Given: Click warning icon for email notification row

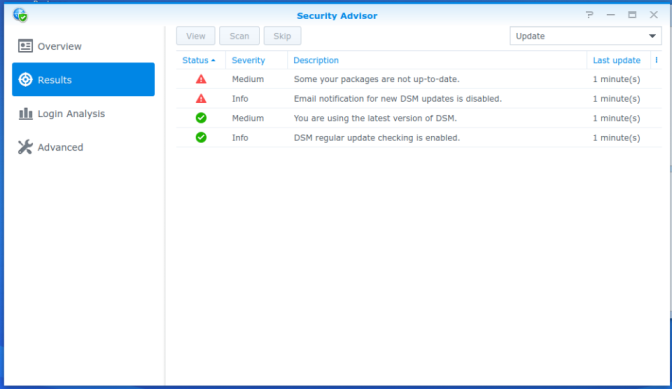Looking at the screenshot, I should (x=201, y=99).
